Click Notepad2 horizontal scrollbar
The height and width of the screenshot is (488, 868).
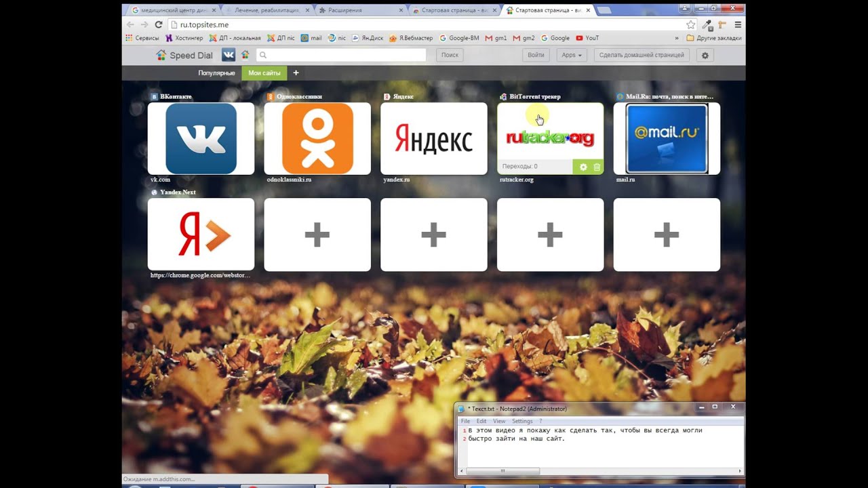pos(502,471)
